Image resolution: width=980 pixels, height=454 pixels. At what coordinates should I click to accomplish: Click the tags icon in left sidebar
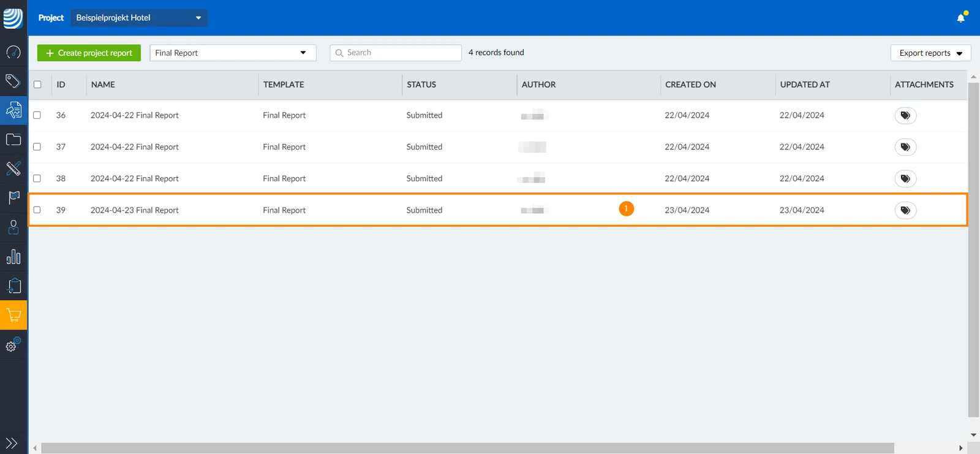13,81
